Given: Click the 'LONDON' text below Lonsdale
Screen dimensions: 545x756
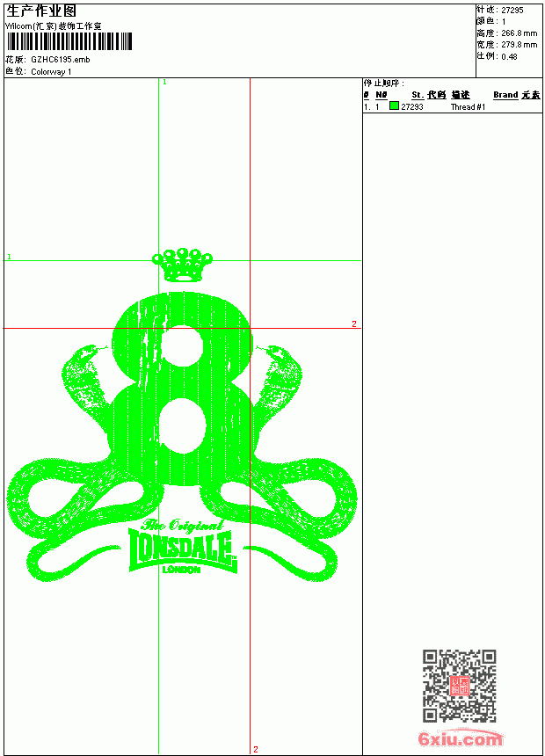Looking at the screenshot, I should click(x=181, y=570).
